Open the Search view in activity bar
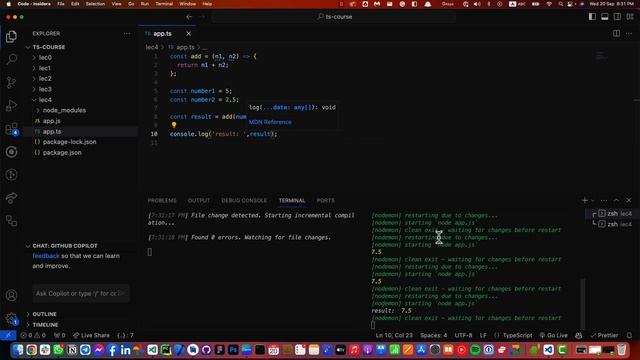This screenshot has width=640, height=360. (x=11, y=60)
